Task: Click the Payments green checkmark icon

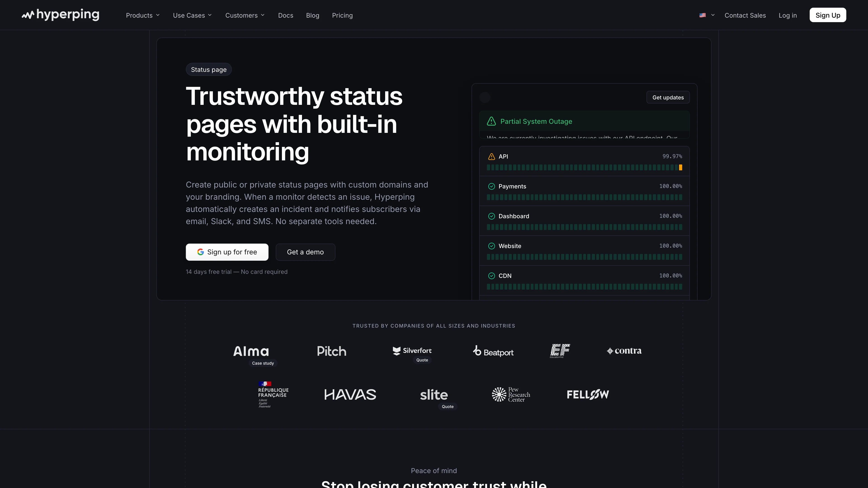Action: tap(491, 186)
